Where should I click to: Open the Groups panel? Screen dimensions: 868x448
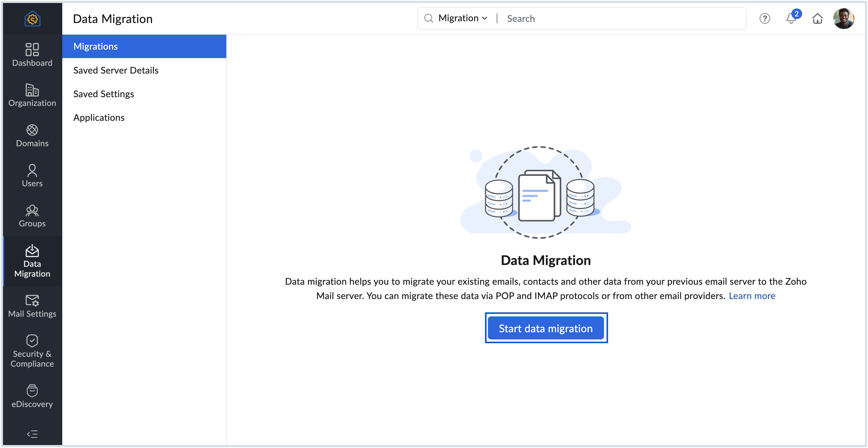coord(32,215)
